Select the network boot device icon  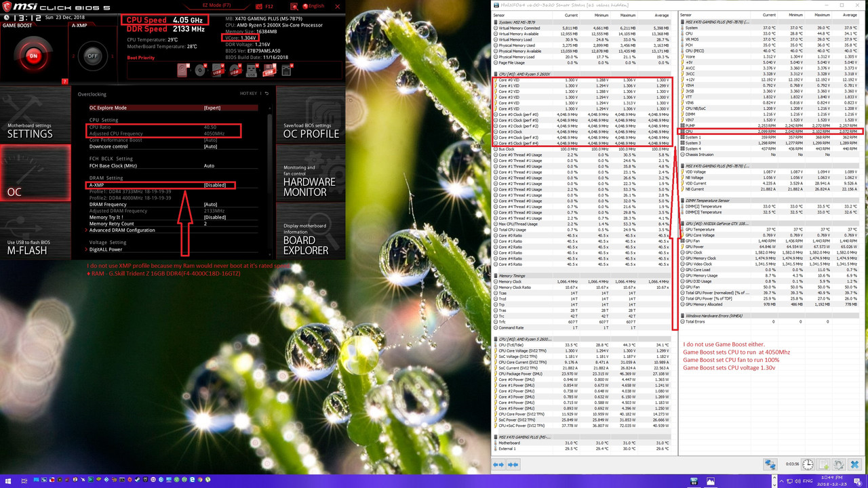pyautogui.click(x=286, y=70)
